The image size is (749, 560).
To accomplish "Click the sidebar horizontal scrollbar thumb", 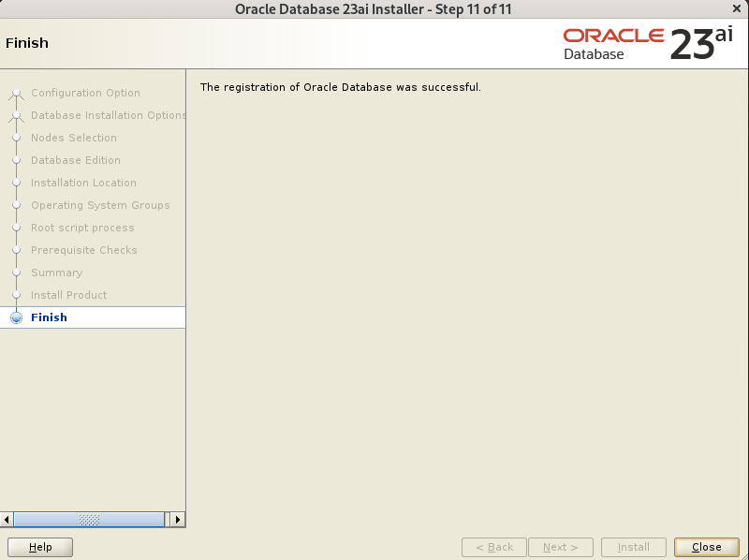I will point(89,520).
